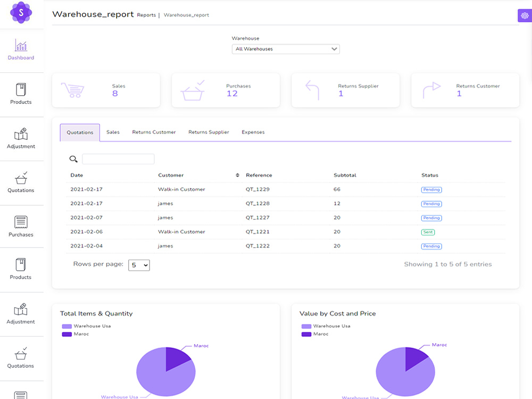The height and width of the screenshot is (399, 532).
Task: Select reference QT_1221 cell
Action: tap(258, 232)
